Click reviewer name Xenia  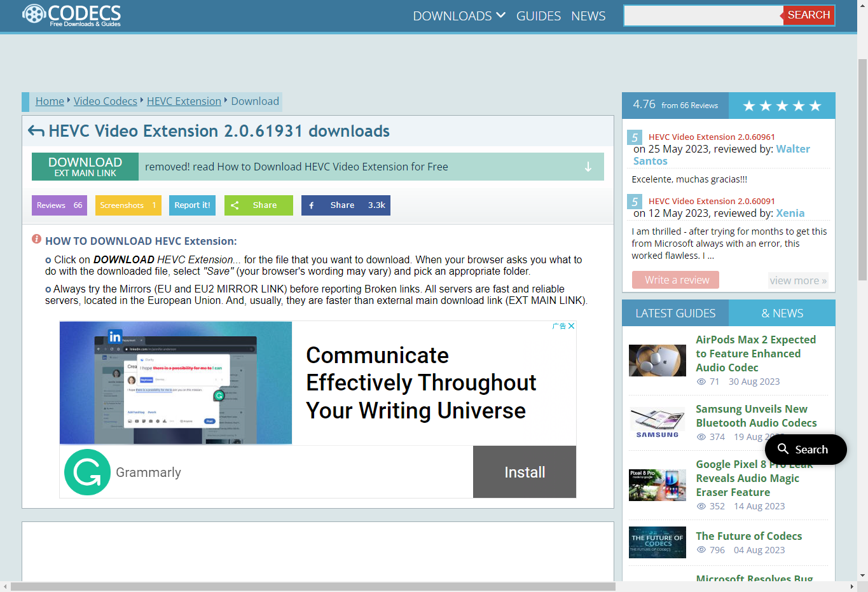tap(790, 213)
